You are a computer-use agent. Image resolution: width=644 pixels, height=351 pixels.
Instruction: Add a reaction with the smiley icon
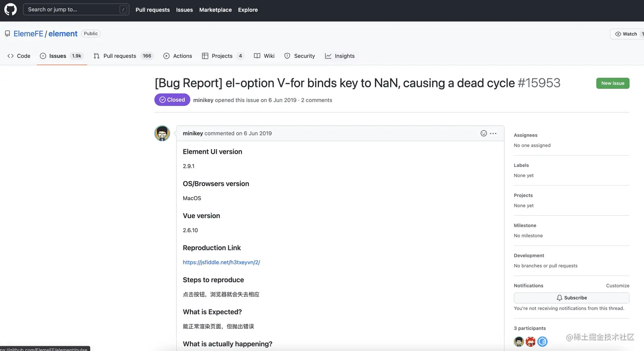pyautogui.click(x=483, y=133)
